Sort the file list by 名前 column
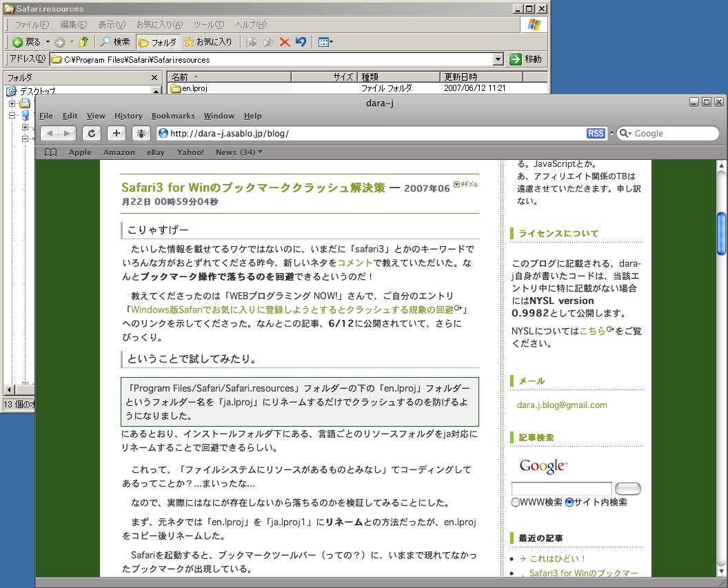This screenshot has width=728, height=588. [x=229, y=77]
